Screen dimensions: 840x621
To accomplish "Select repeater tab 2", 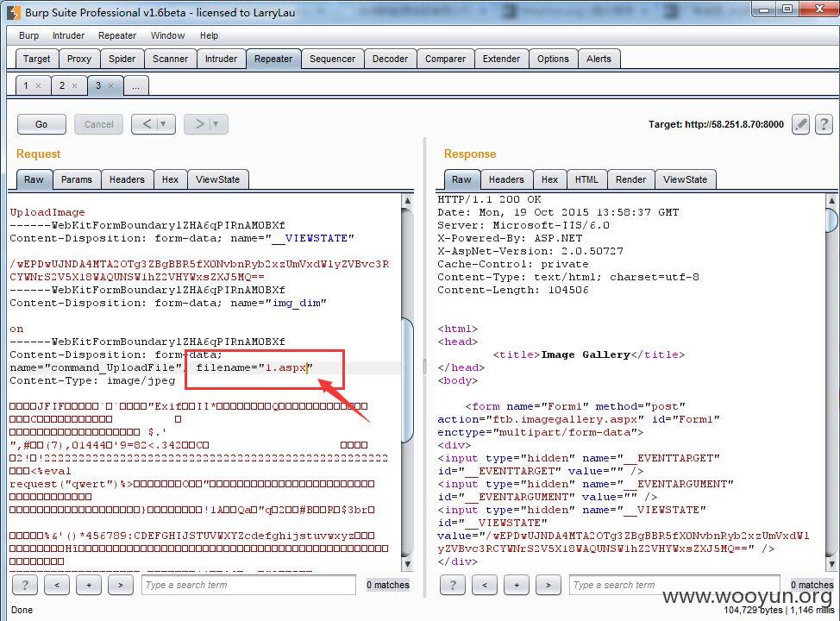I will pyautogui.click(x=62, y=85).
